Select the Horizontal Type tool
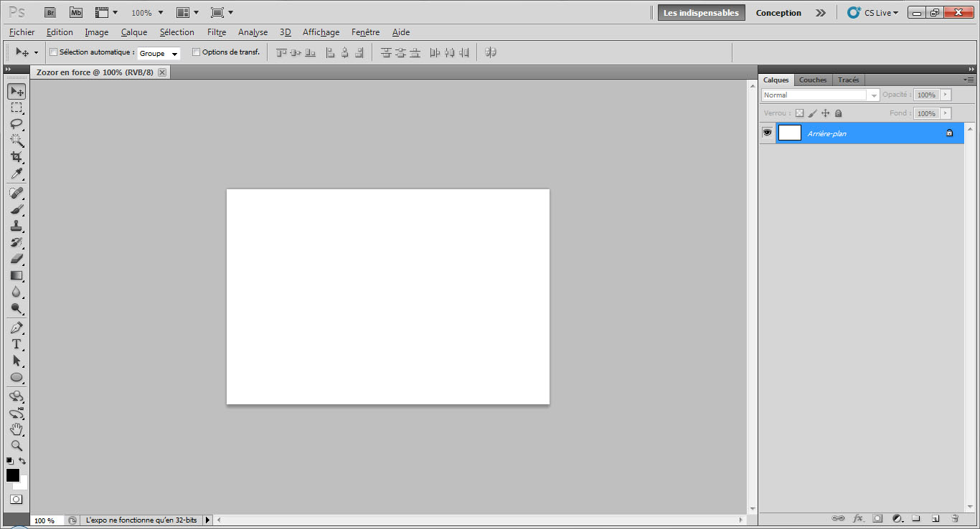 [x=16, y=344]
